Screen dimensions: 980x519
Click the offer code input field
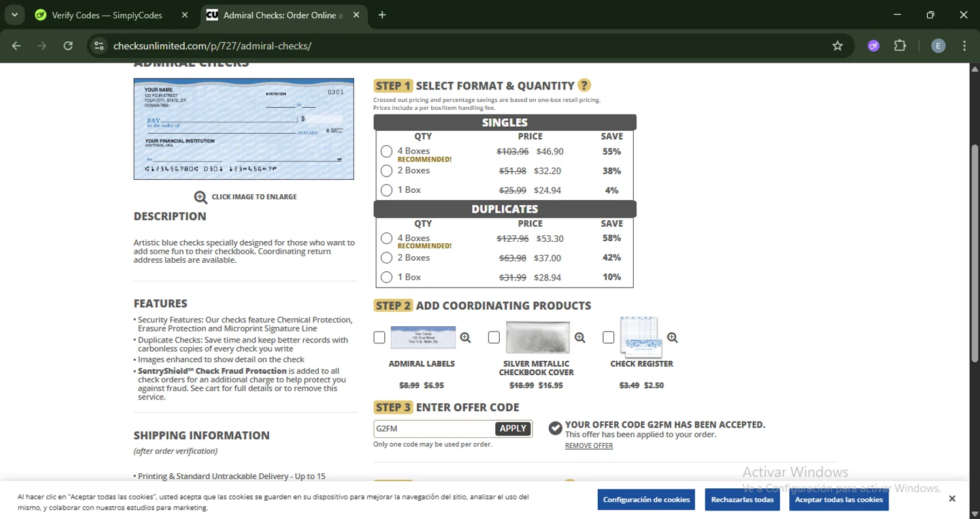point(434,429)
